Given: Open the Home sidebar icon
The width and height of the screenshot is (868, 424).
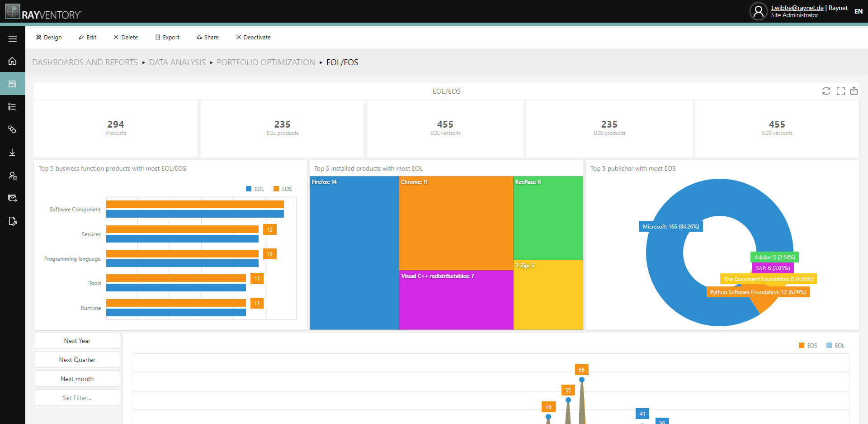Looking at the screenshot, I should (x=12, y=61).
